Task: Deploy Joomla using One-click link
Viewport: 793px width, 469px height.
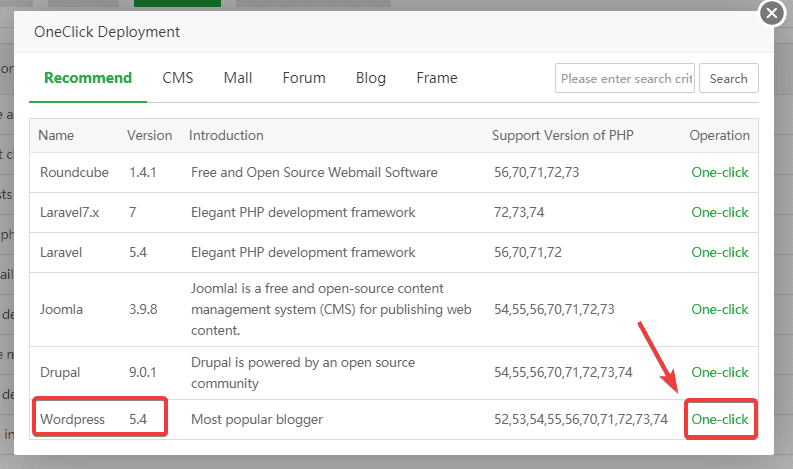Action: 720,309
